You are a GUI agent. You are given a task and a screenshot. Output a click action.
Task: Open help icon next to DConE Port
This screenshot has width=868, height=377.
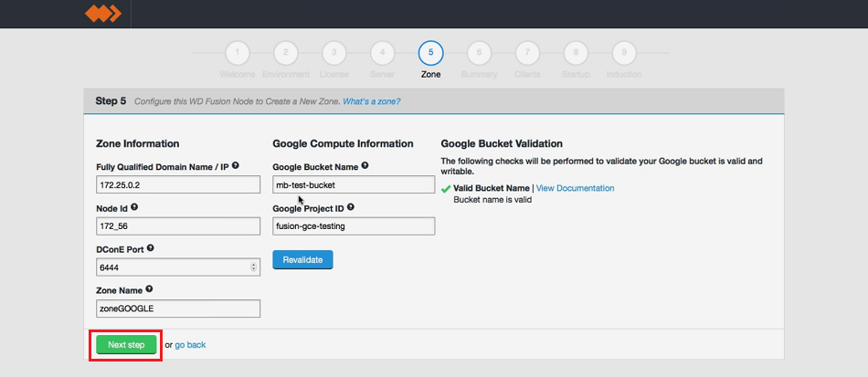pos(150,248)
